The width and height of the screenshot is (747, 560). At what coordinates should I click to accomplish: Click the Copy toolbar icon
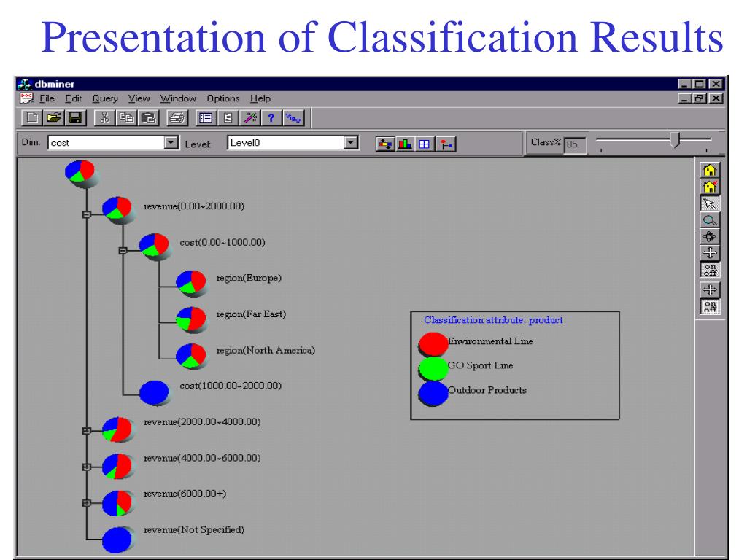pyautogui.click(x=126, y=117)
